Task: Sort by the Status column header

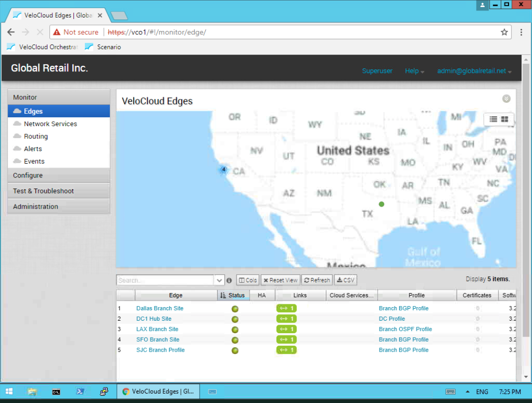Action: 234,295
